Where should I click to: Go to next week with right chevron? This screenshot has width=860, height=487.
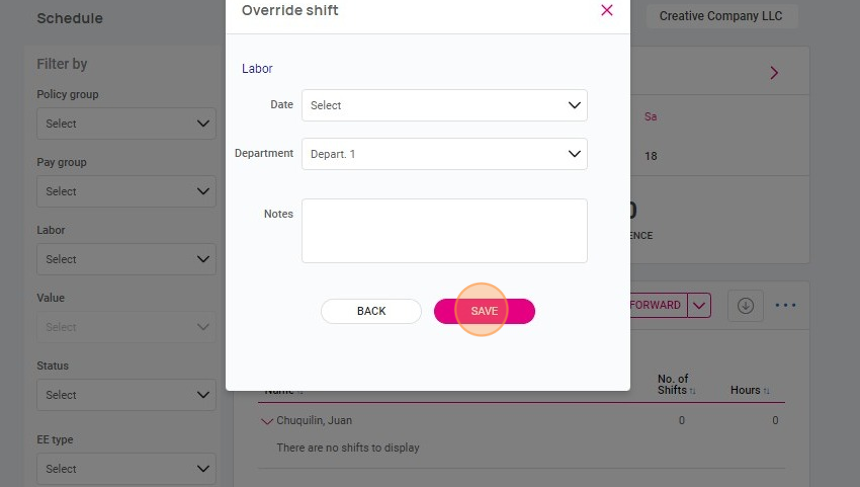[774, 73]
